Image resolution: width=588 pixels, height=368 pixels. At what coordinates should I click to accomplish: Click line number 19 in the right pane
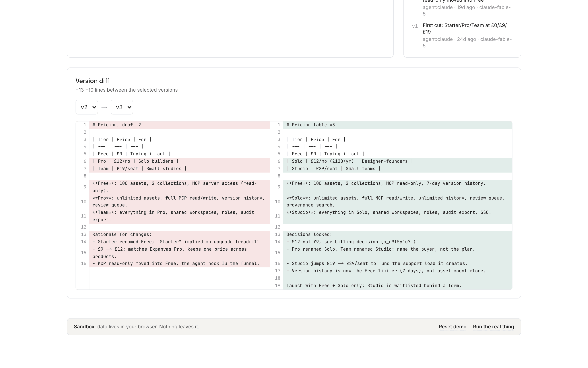coord(277,286)
